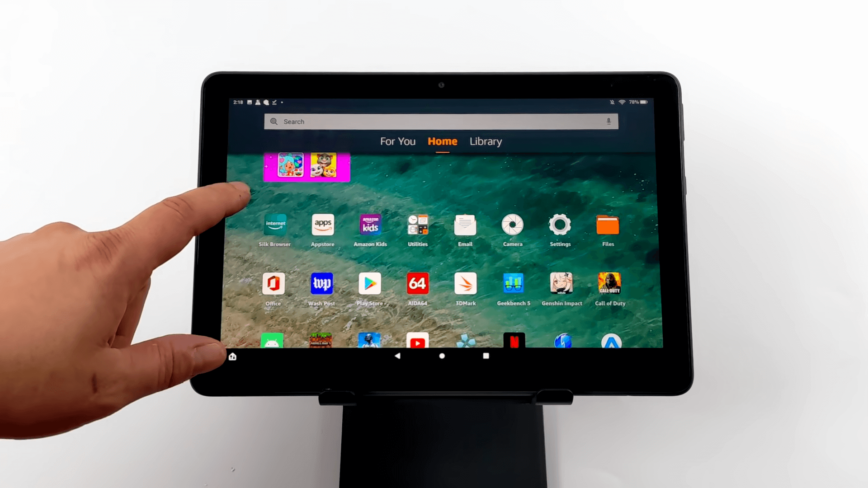Viewport: 868px width, 488px height.
Task: Press the Back navigation button
Action: (398, 357)
